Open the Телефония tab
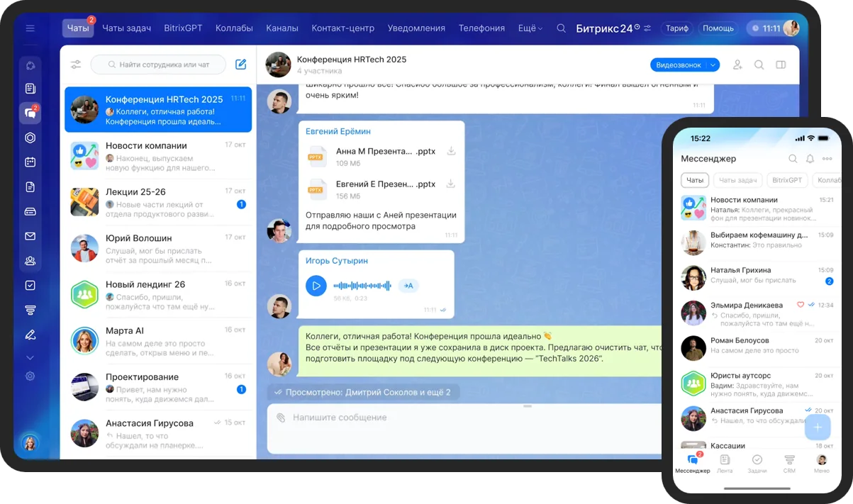Screen dimensions: 853x504 click(x=481, y=28)
